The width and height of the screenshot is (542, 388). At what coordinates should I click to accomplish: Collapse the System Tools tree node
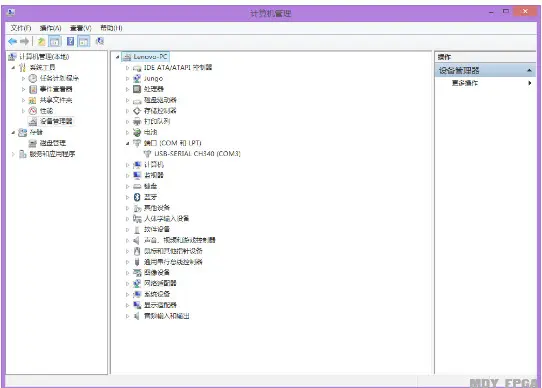click(x=13, y=67)
